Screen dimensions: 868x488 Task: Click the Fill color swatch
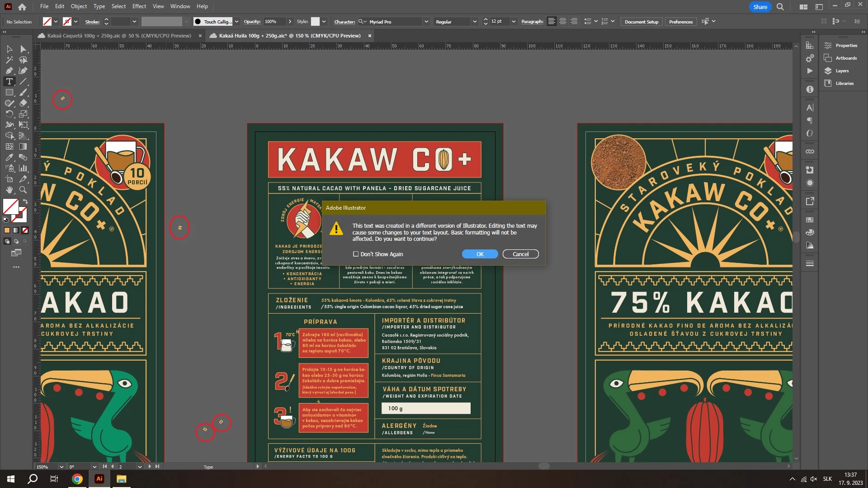click(x=10, y=207)
